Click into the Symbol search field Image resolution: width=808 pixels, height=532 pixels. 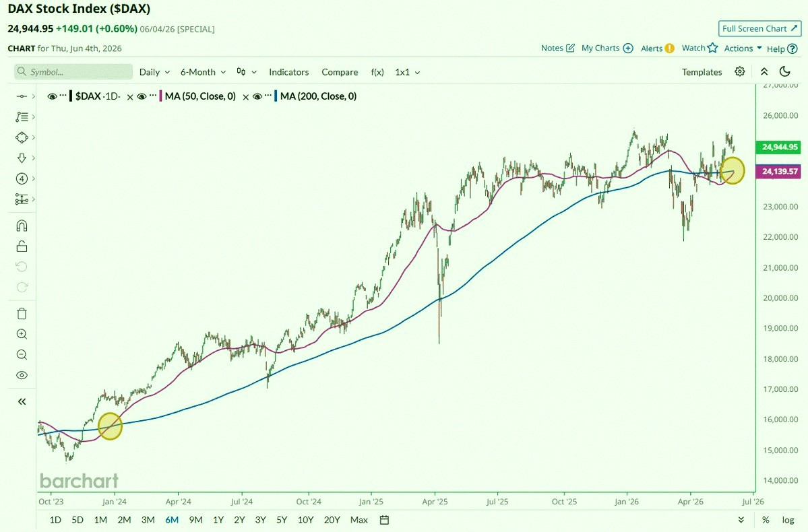[x=73, y=71]
